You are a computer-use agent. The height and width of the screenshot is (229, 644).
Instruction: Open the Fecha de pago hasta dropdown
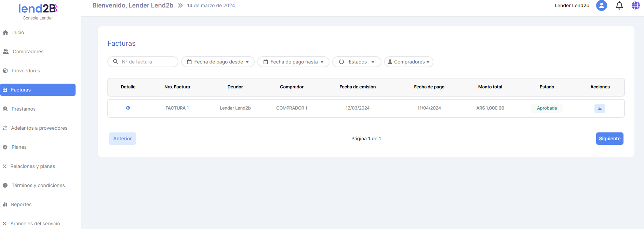tap(293, 62)
